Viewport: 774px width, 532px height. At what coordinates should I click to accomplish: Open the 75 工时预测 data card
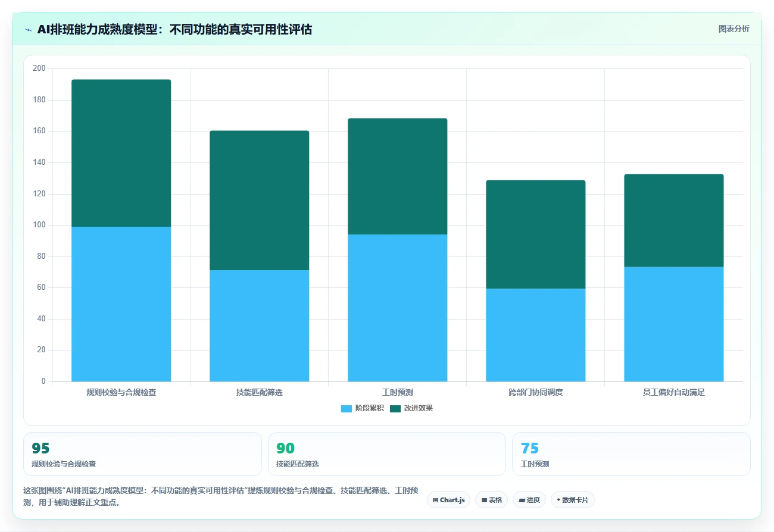point(631,454)
